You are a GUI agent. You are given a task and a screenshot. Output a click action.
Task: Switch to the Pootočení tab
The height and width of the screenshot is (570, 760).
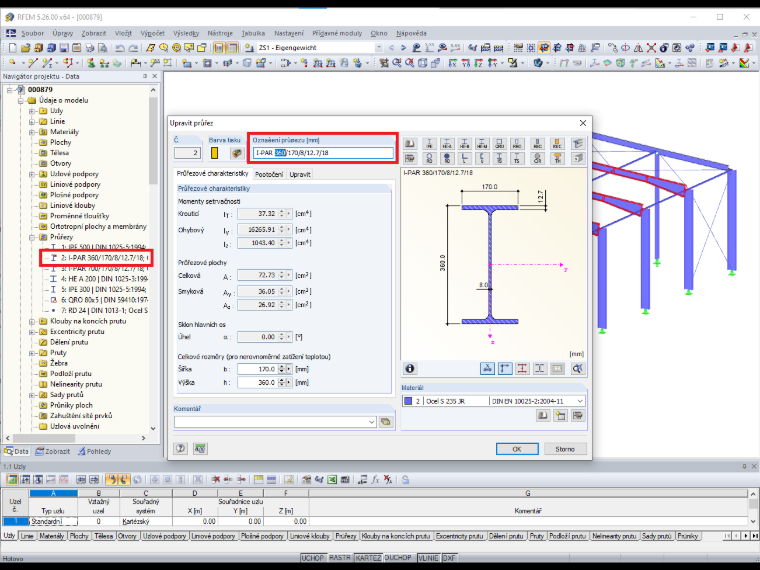(269, 174)
